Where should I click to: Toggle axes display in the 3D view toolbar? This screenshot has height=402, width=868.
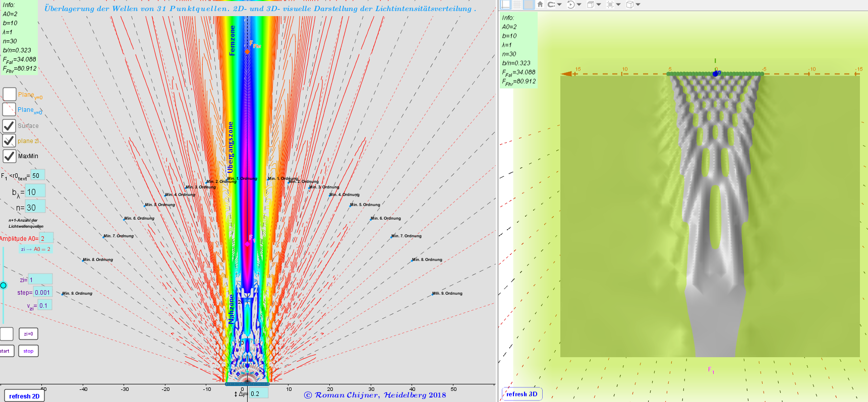click(505, 5)
